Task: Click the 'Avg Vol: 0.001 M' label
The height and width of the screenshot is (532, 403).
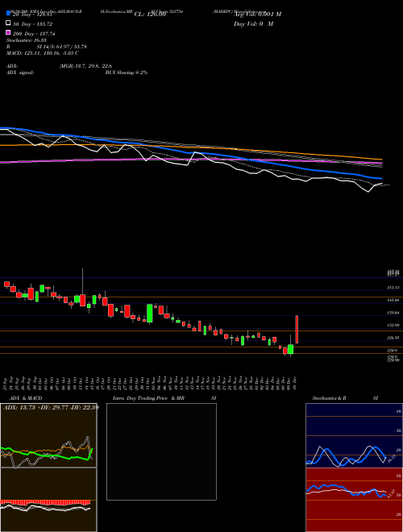Action: [257, 15]
